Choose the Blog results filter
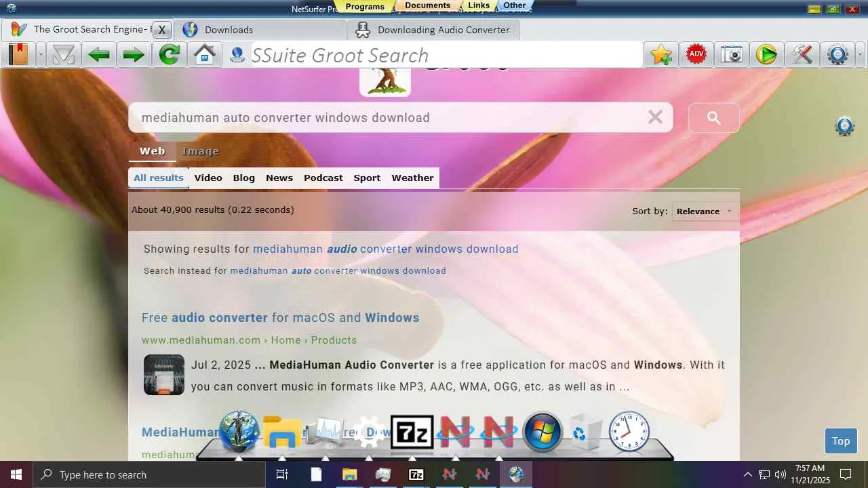 click(244, 178)
